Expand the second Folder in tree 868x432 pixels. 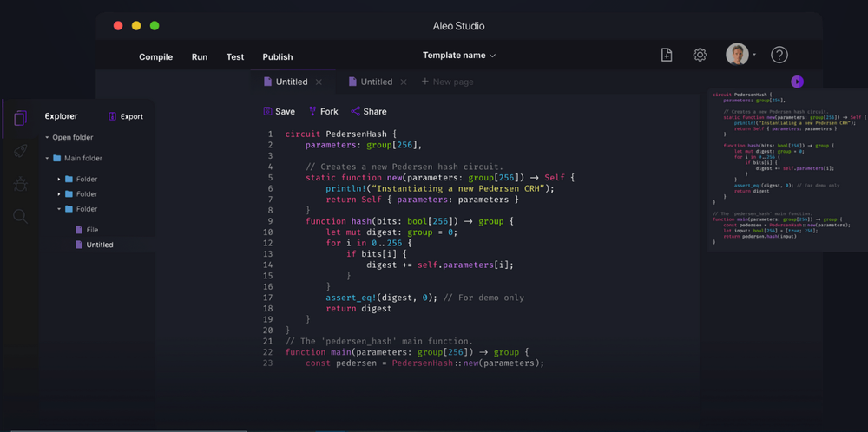[x=59, y=194]
